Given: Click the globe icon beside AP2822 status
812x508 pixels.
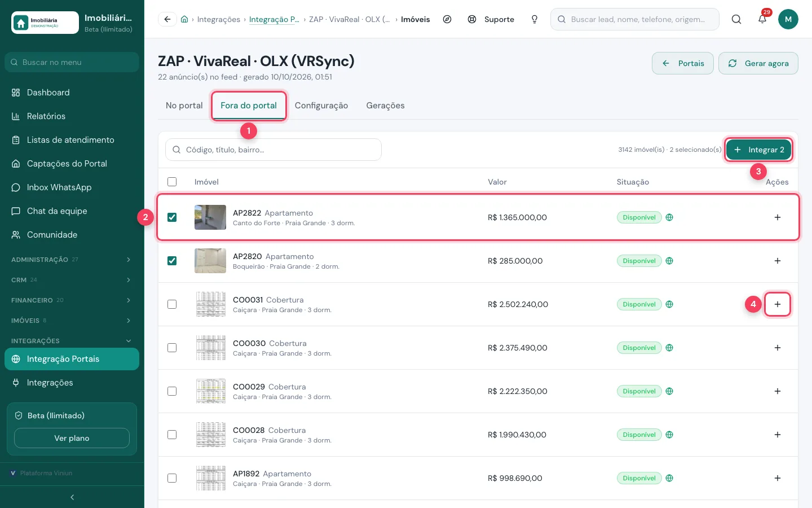Looking at the screenshot, I should 669,217.
